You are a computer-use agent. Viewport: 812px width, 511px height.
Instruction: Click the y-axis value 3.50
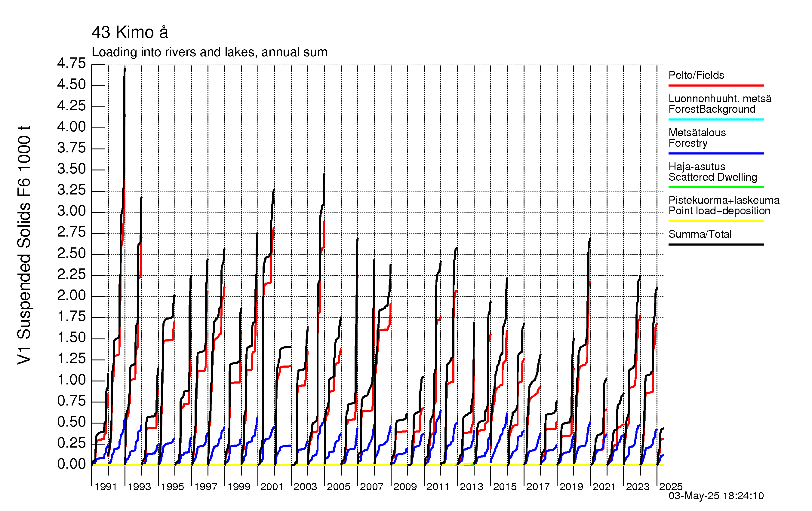pyautogui.click(x=72, y=169)
